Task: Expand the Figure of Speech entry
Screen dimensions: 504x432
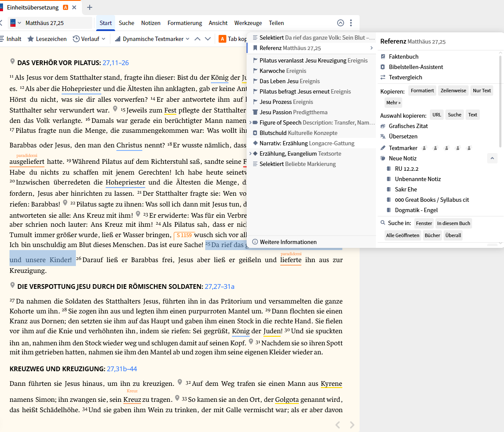Action: (250, 122)
